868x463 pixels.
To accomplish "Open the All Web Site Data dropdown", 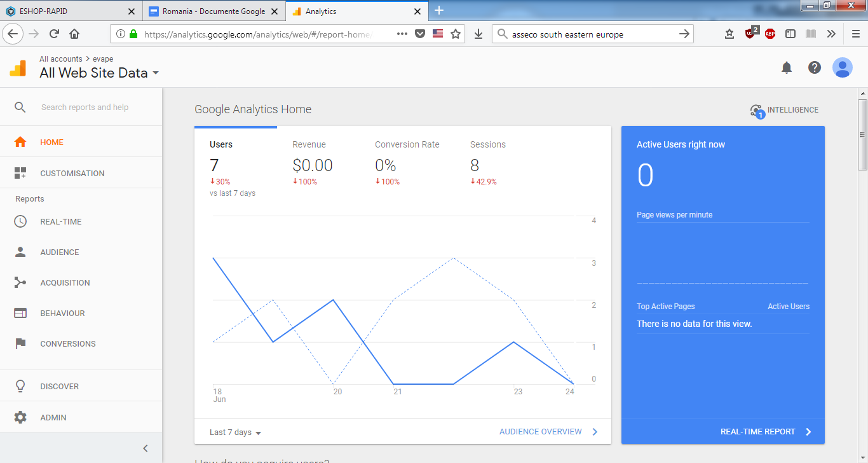I will point(98,73).
